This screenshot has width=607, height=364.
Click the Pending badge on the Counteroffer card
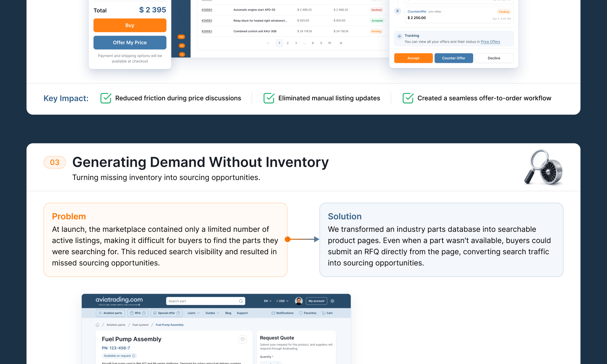pyautogui.click(x=504, y=12)
